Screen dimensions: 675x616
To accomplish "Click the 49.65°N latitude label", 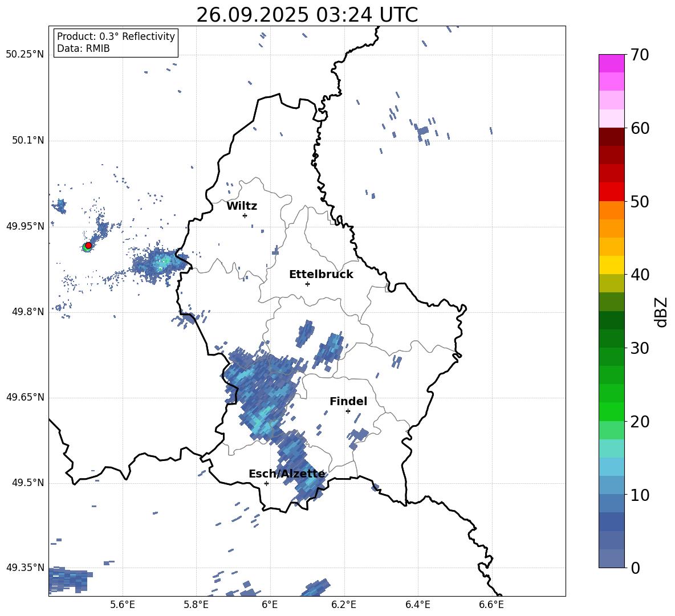I will tap(25, 397).
